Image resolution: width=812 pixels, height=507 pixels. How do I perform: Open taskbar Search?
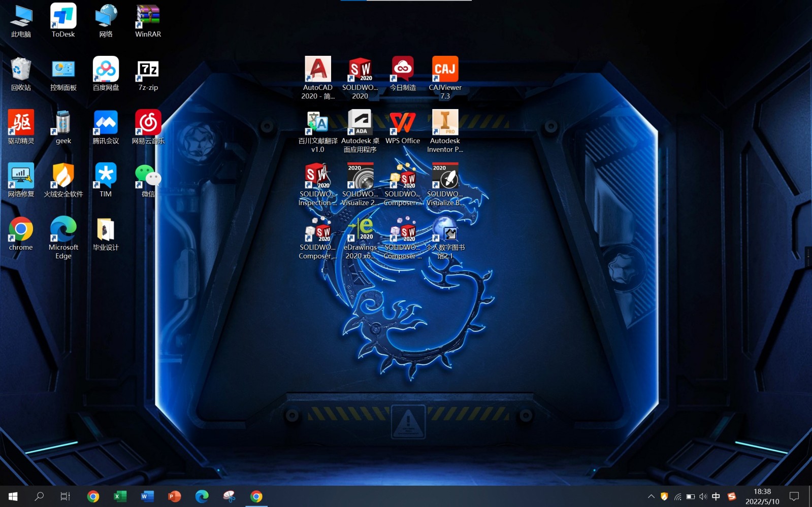click(x=39, y=496)
